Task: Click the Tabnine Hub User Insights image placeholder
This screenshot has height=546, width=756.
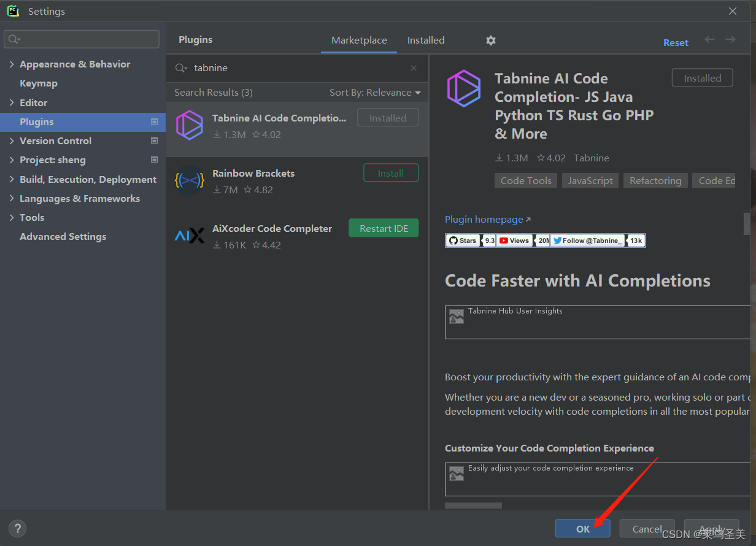Action: coord(456,317)
